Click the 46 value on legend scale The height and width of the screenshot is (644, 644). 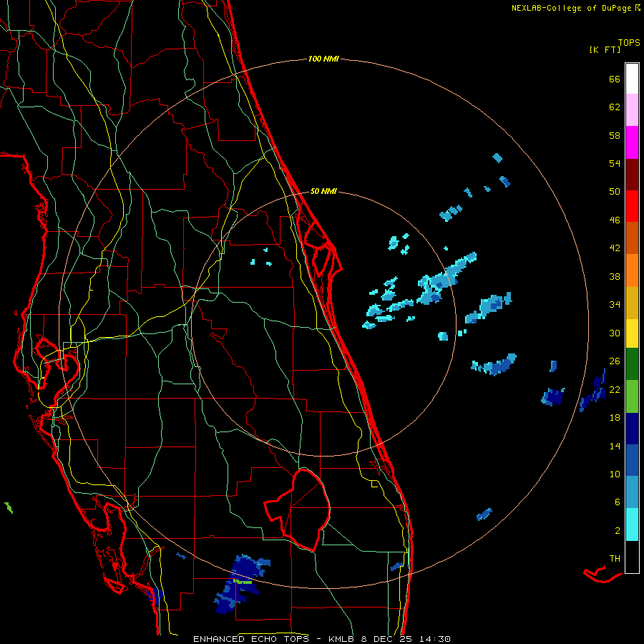coord(615,220)
